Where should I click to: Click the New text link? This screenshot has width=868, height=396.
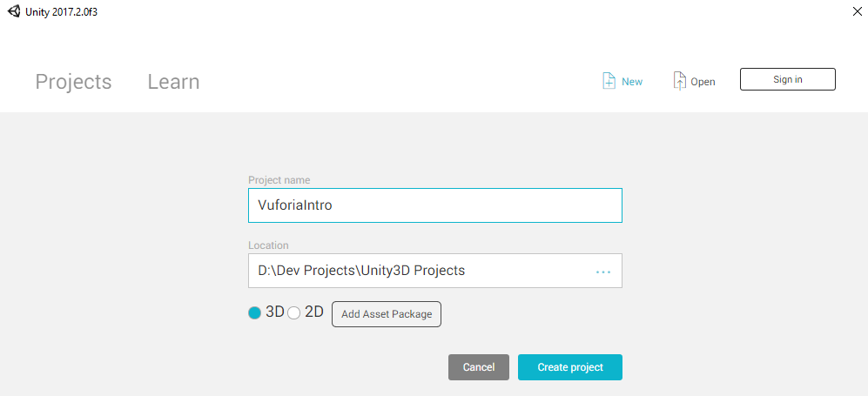click(x=631, y=82)
